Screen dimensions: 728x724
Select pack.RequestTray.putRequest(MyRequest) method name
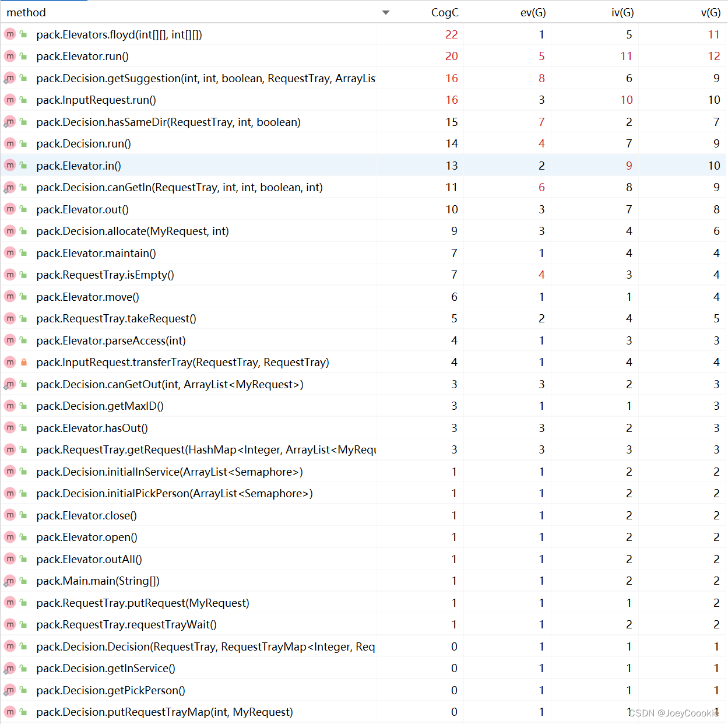coord(143,603)
